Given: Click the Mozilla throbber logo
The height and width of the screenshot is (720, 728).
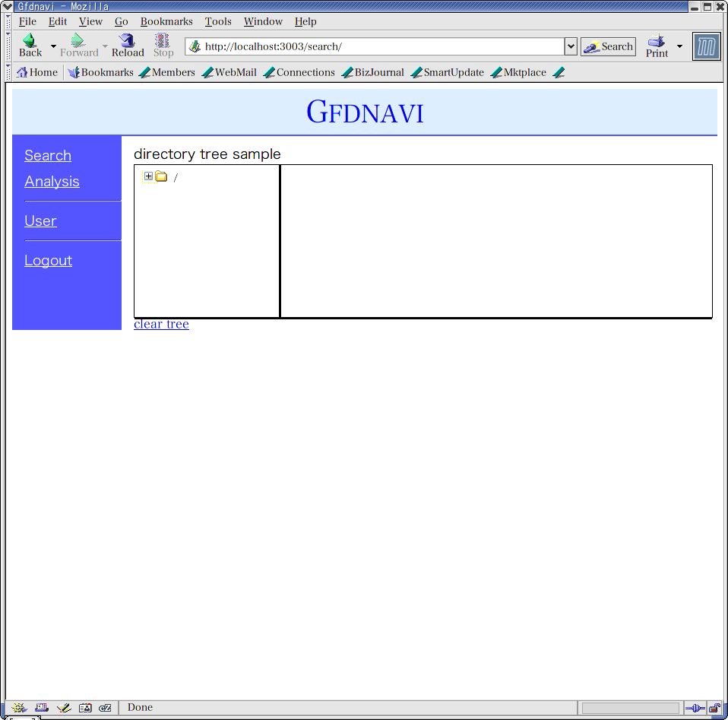Looking at the screenshot, I should click(x=706, y=46).
